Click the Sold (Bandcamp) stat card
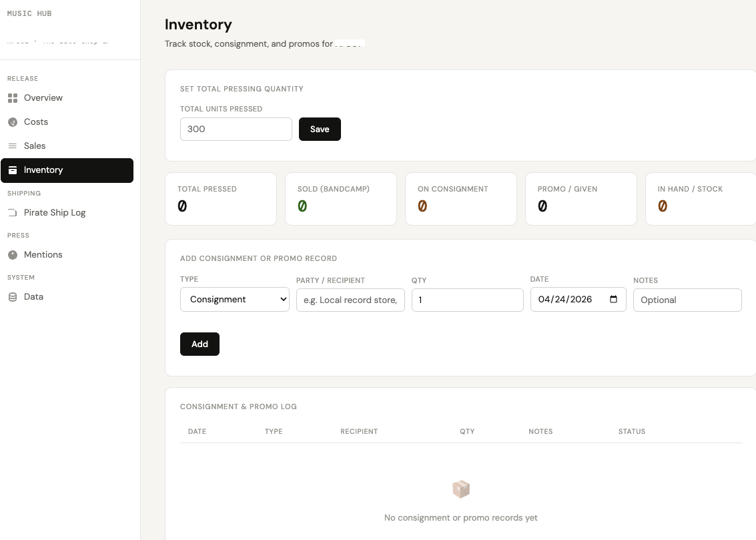 [340, 198]
